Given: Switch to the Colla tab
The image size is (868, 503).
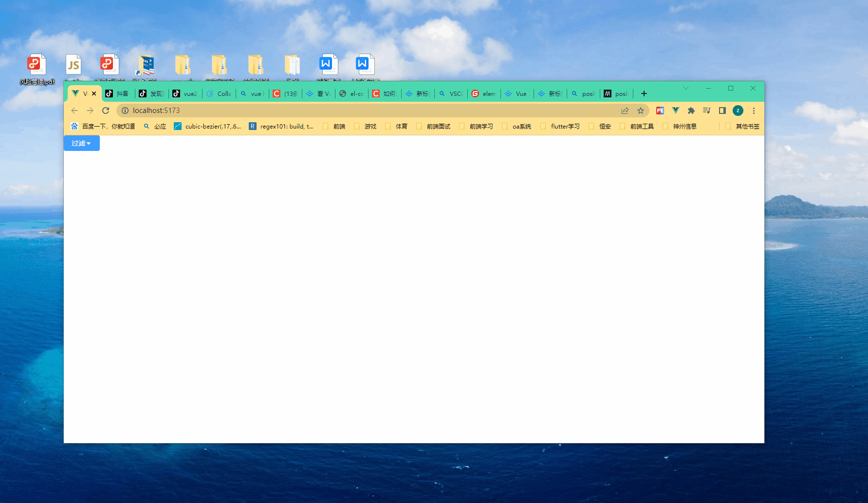Looking at the screenshot, I should tap(219, 93).
